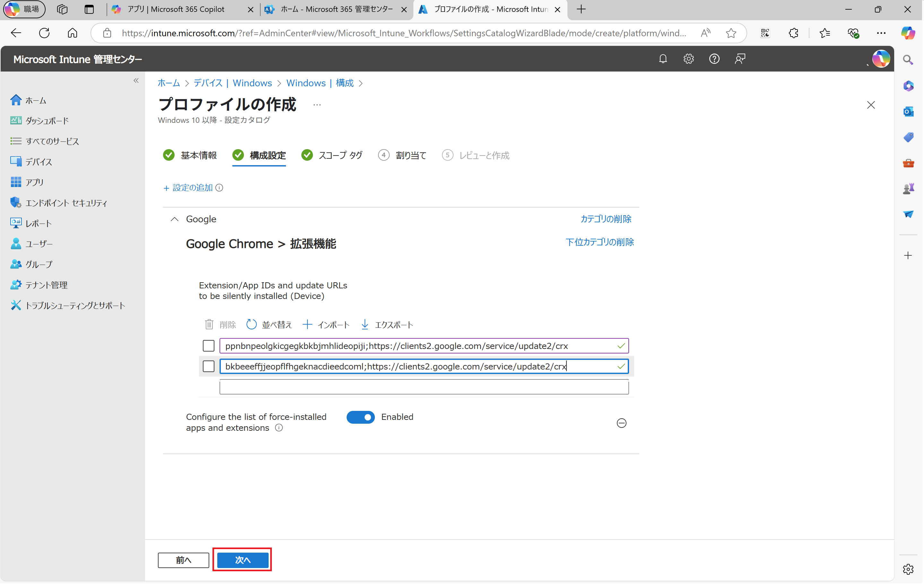Check the bkbeeeffjjeopflfhgeknacdieedcoml row checkbox
Image resolution: width=924 pixels, height=586 pixels.
(208, 366)
